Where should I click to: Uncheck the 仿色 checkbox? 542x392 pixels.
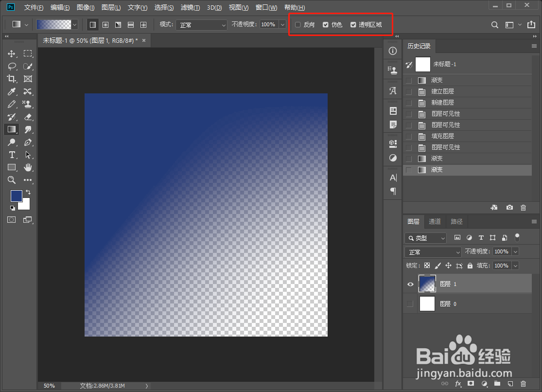click(326, 25)
